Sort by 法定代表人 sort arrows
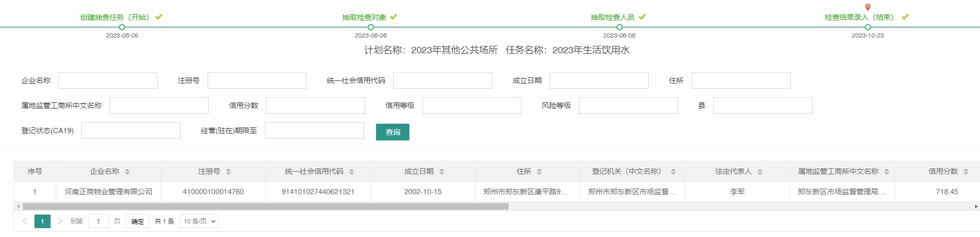 [760, 172]
